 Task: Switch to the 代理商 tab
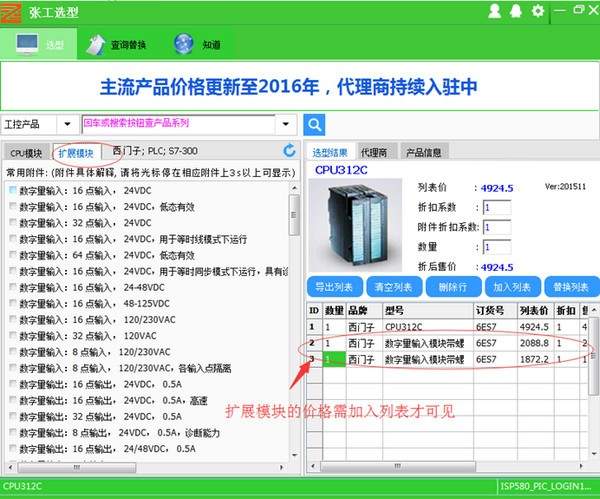coord(374,153)
